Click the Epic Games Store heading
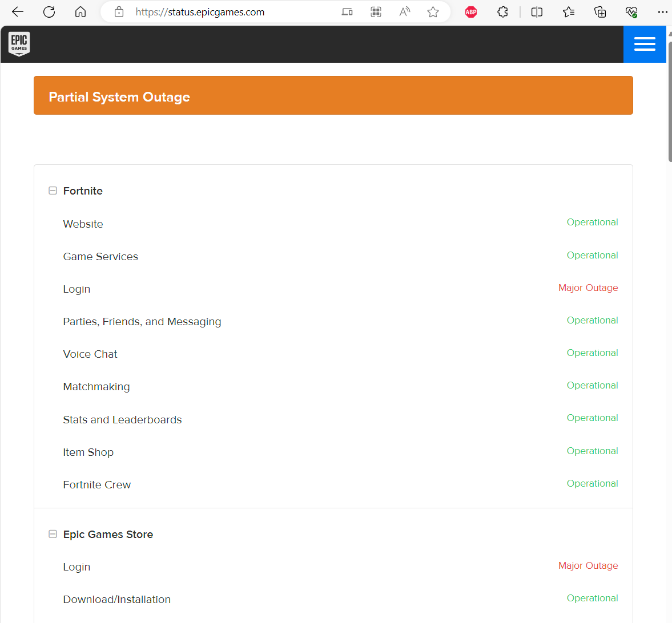Viewport: 672px width, 623px height. [108, 535]
